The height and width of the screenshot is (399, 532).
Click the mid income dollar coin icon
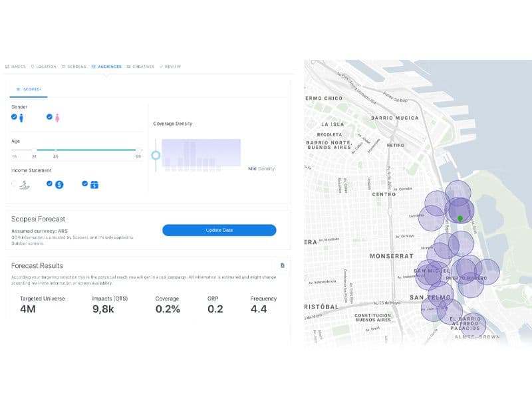point(59,184)
